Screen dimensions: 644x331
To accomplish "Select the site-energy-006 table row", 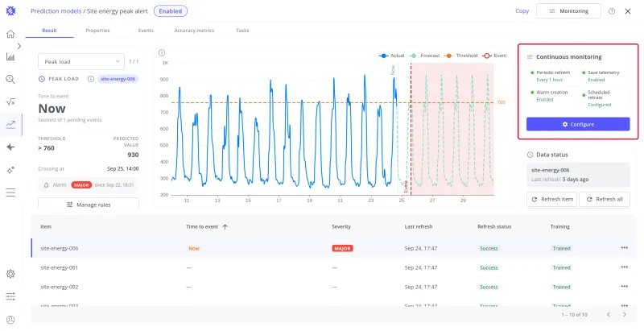I will [333, 248].
